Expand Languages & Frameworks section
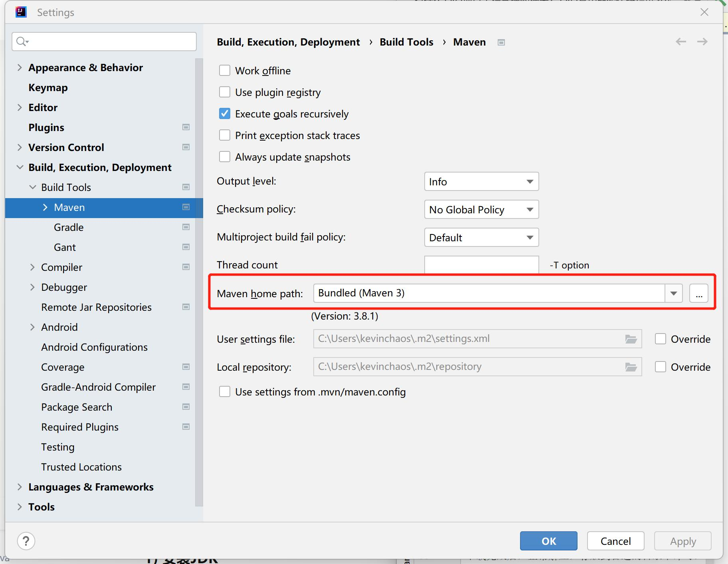 coord(20,487)
